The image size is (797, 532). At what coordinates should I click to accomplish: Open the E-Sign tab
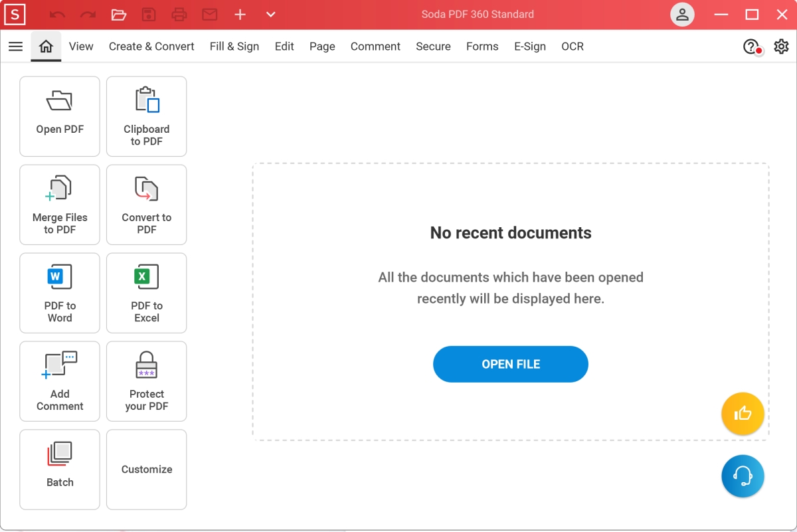click(529, 46)
